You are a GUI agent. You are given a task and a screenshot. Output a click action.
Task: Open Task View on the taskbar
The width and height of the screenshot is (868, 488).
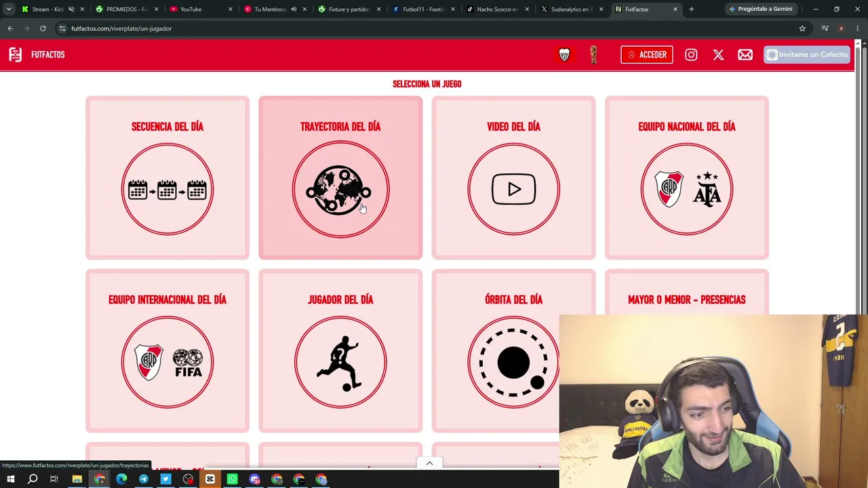pyautogui.click(x=54, y=480)
